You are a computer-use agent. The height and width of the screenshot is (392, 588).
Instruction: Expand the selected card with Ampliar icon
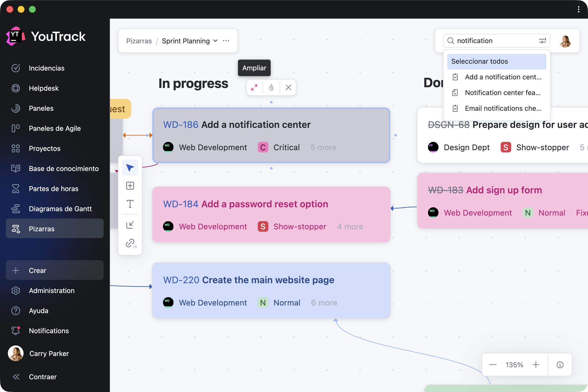coord(254,87)
